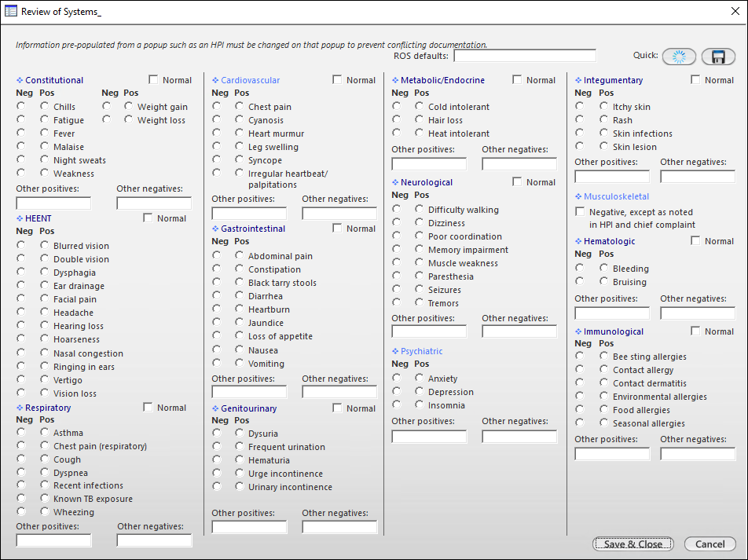Check the Integumentary Normal checkbox

(695, 79)
